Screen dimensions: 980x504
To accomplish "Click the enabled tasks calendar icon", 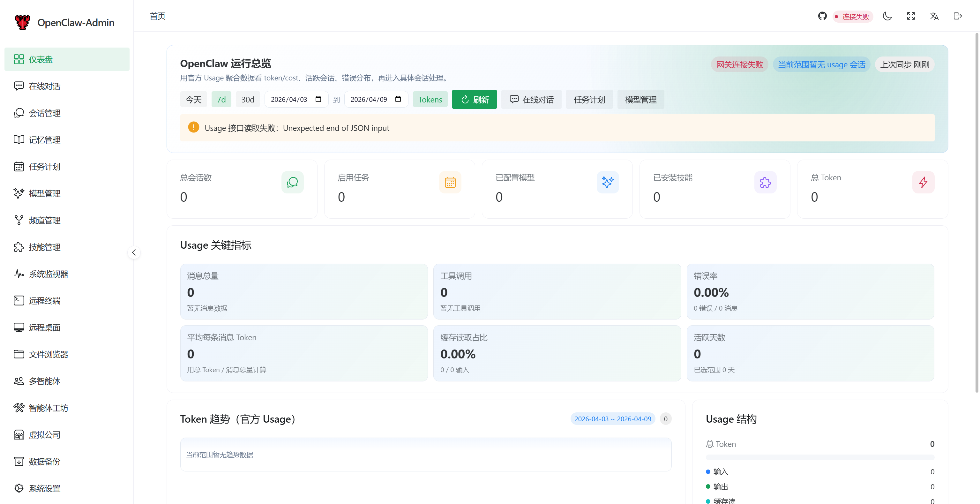I will [450, 182].
